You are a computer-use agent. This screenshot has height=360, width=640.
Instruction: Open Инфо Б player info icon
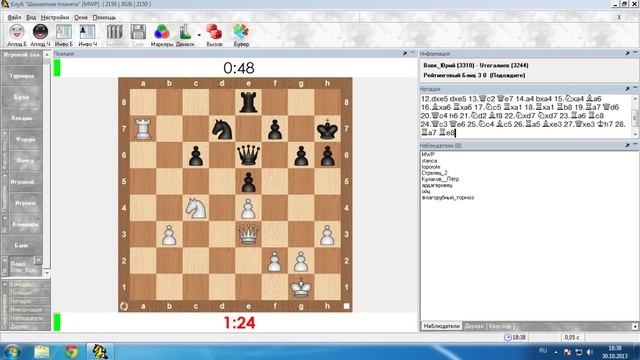64,33
